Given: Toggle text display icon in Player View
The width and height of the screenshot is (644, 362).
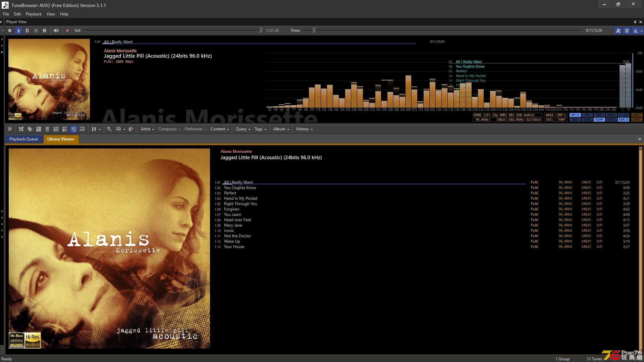Looking at the screenshot, I should [x=618, y=31].
